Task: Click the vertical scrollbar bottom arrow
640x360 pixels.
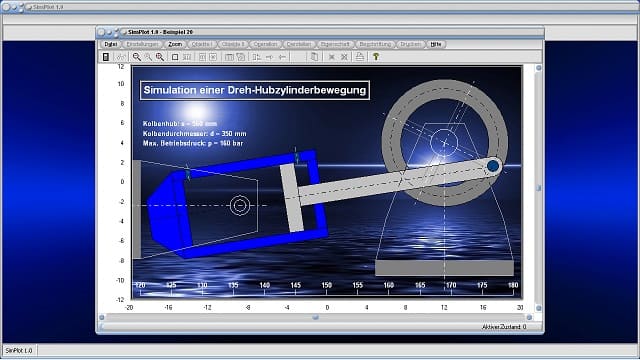Action: pos(538,308)
